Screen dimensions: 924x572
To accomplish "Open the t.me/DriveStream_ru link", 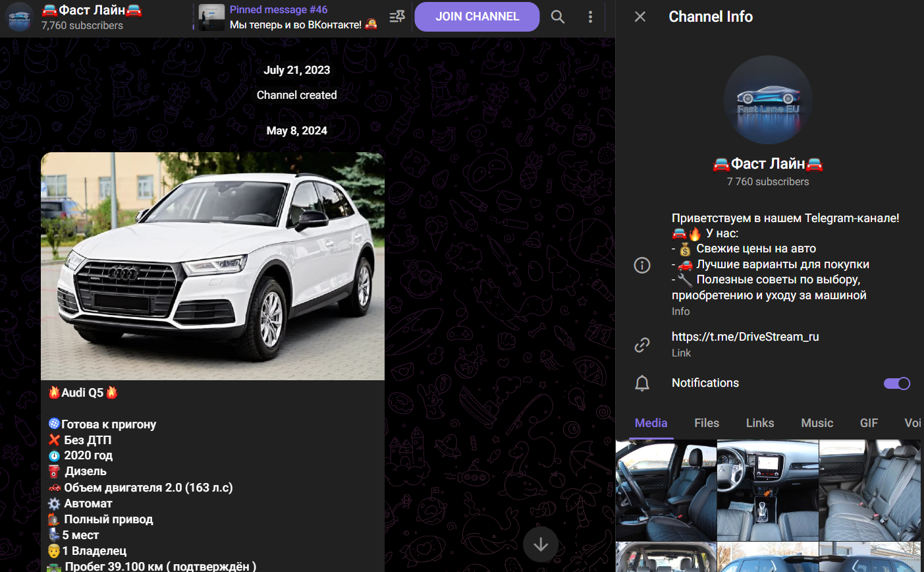I will (745, 337).
